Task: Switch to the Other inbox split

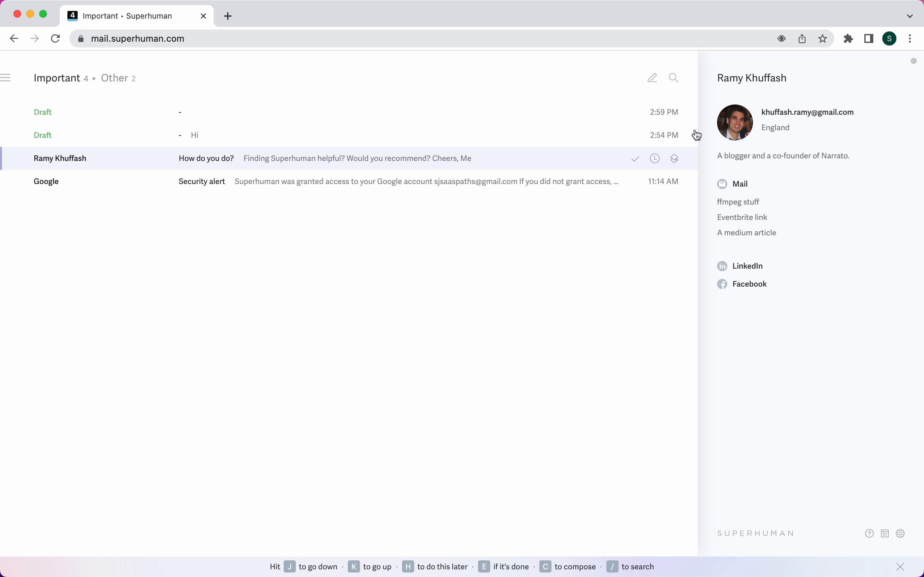Action: 115,78
